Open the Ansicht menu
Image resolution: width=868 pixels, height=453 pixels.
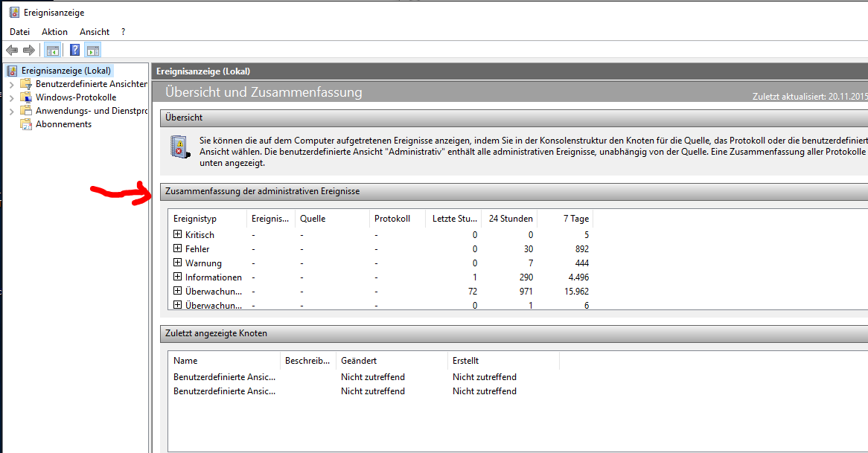[94, 32]
